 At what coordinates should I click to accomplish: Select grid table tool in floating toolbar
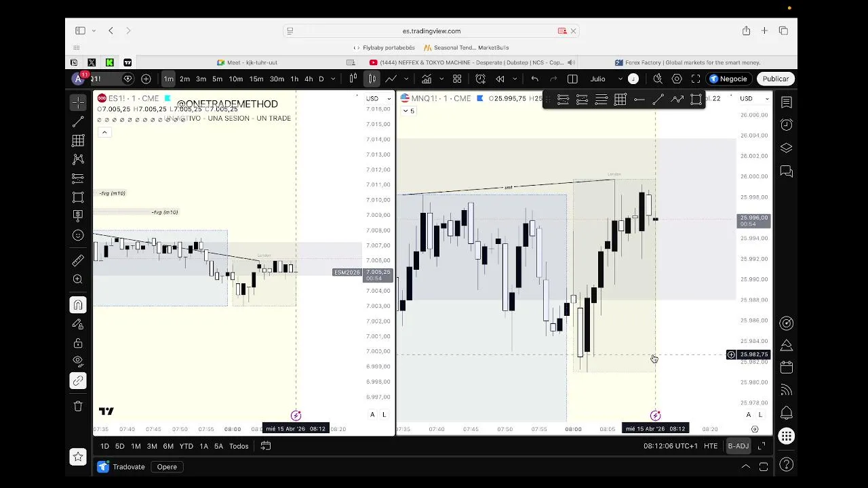click(x=620, y=100)
